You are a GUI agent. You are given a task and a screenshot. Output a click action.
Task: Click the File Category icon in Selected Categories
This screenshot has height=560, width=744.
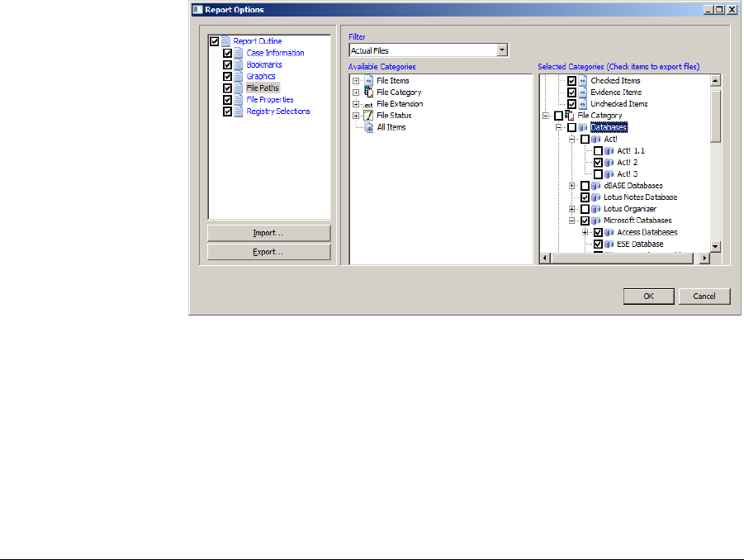[x=570, y=116]
